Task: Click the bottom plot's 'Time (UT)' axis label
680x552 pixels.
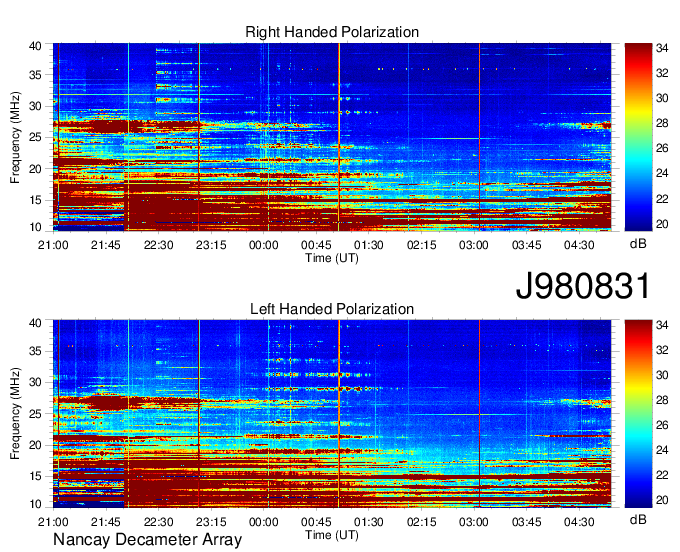Action: tap(332, 535)
